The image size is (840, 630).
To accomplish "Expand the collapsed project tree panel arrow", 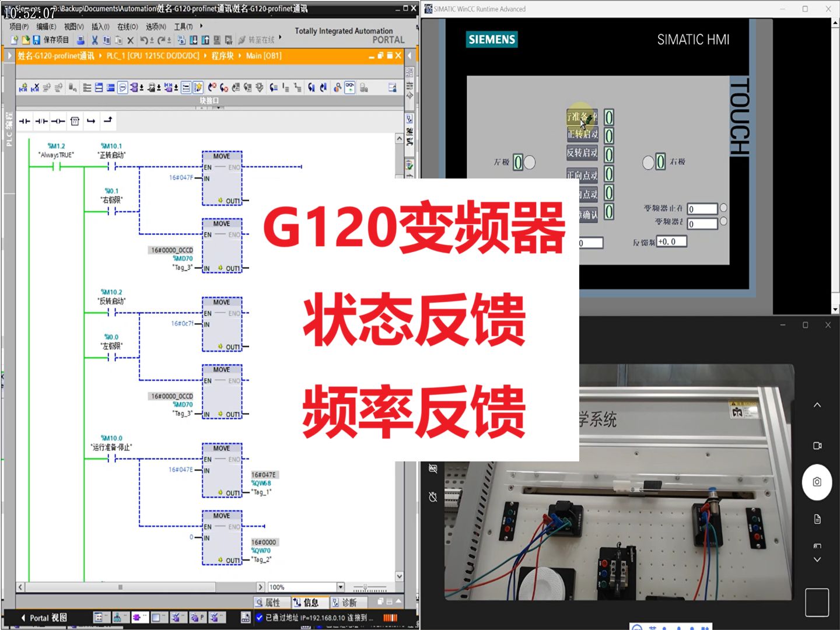I will (9, 56).
